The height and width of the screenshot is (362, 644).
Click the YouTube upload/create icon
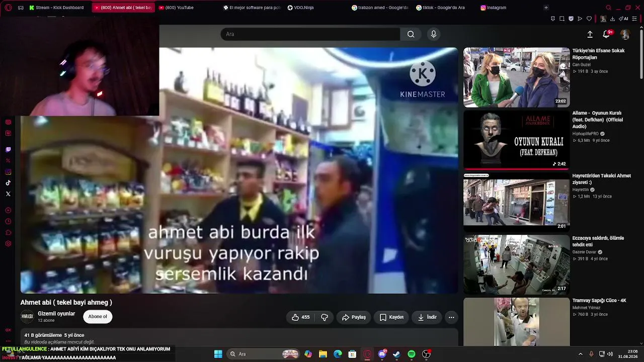tap(590, 34)
